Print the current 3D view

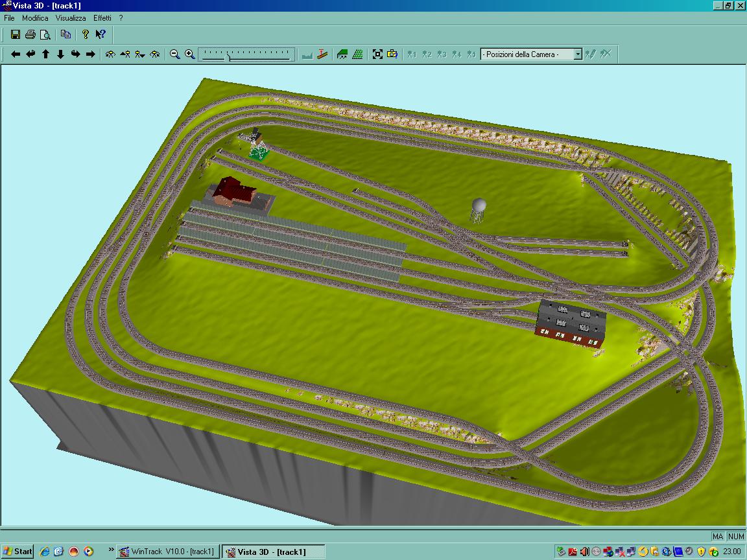tap(30, 34)
